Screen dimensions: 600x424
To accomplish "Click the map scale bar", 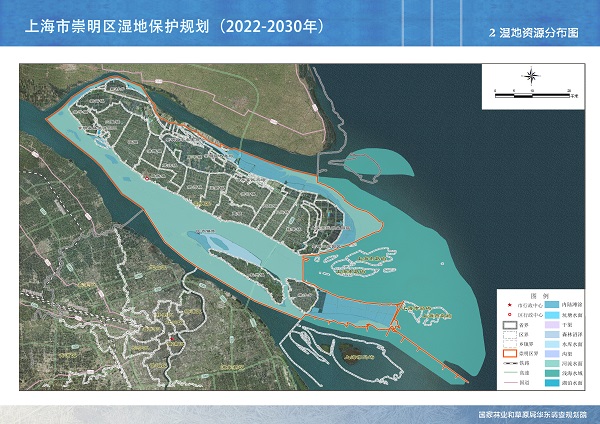I will click(532, 92).
